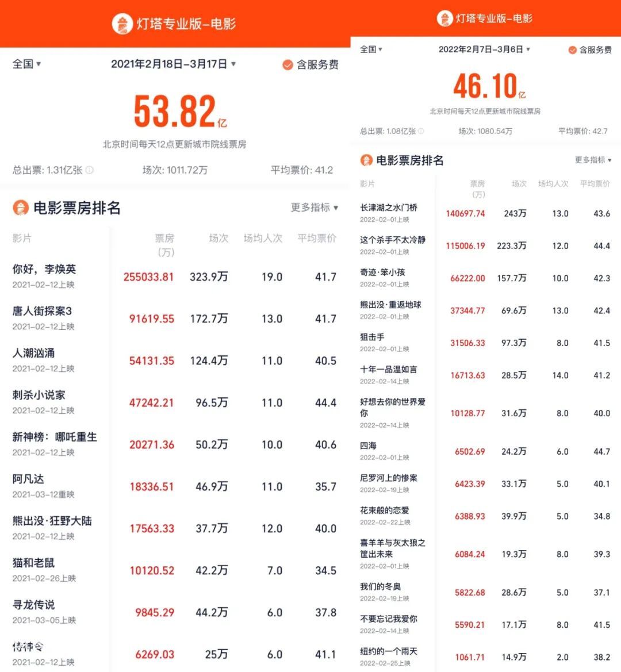
Task: Open movie 阿凡达
Action: [x=28, y=479]
